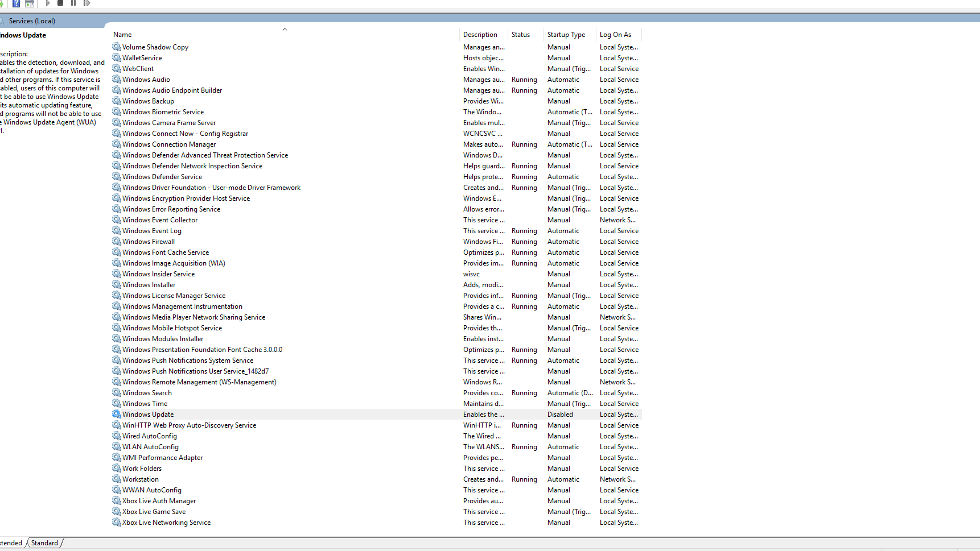Click the Xbox Live Auth Manager gear icon

117,500
